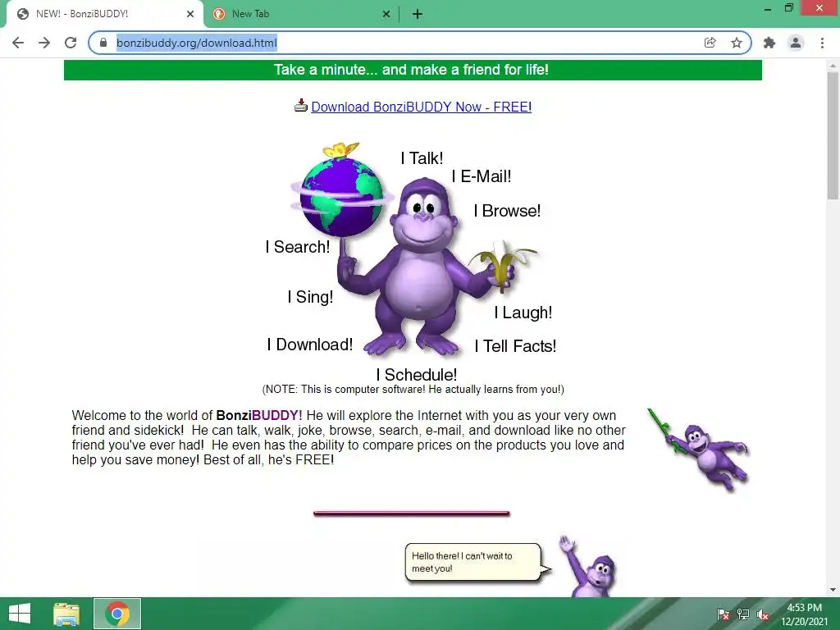840x630 pixels.
Task: Minimize the Chrome window
Action: click(768, 8)
